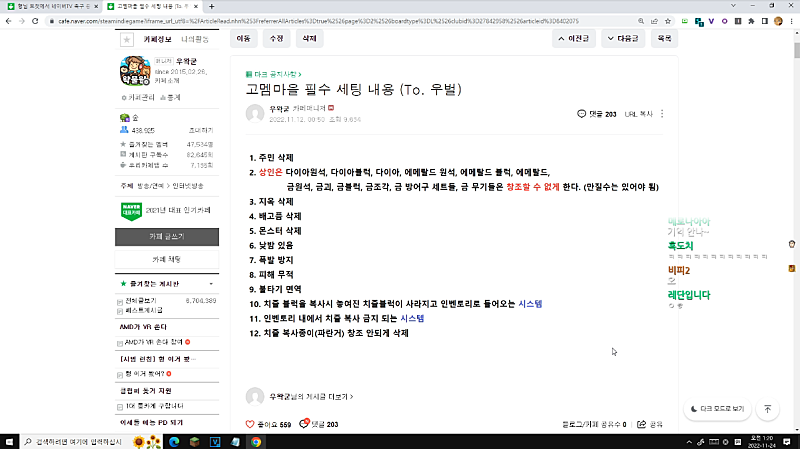
Task: Open the tab search chevron
Action: pos(733,6)
